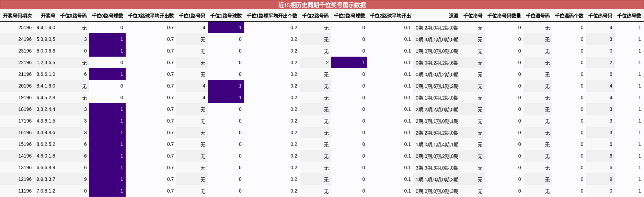Select 千位热号码 value 9 in row 12196

[611, 179]
